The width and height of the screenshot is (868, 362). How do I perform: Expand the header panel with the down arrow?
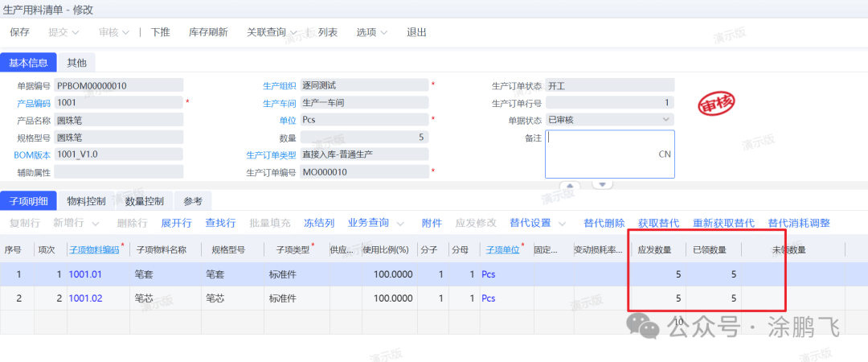click(x=602, y=184)
